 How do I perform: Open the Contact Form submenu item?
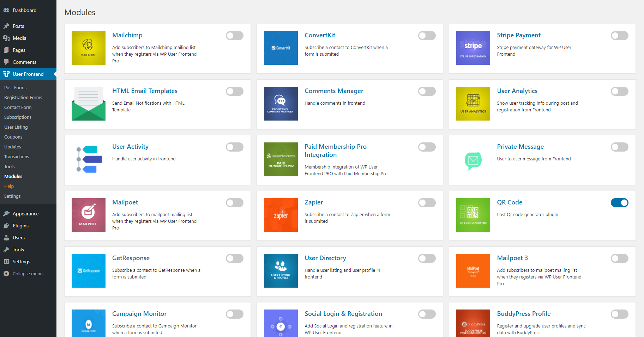pos(18,107)
